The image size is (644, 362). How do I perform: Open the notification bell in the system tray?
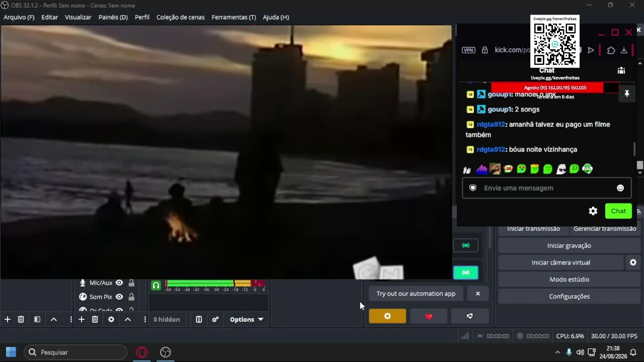pos(633,352)
